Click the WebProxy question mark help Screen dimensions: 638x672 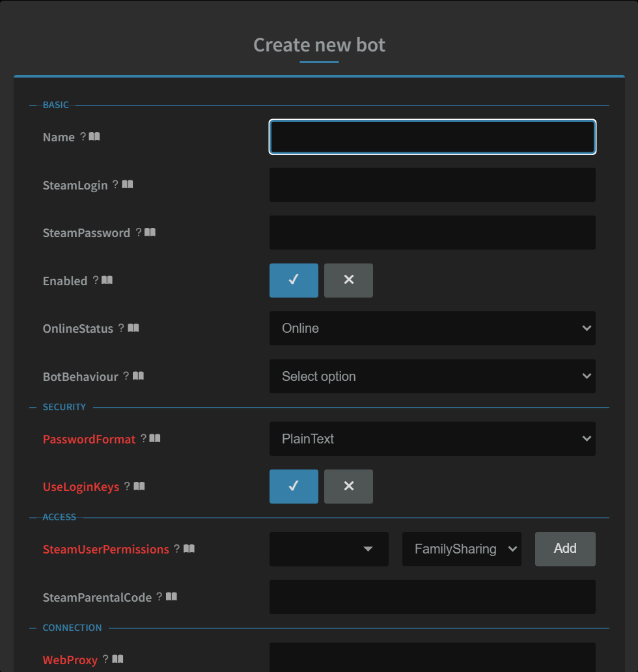(x=105, y=659)
